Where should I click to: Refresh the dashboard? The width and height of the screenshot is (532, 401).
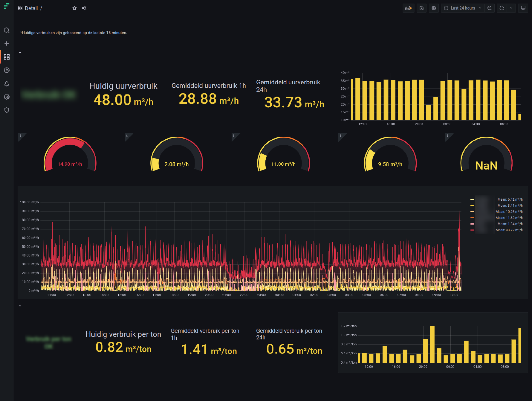pyautogui.click(x=502, y=8)
